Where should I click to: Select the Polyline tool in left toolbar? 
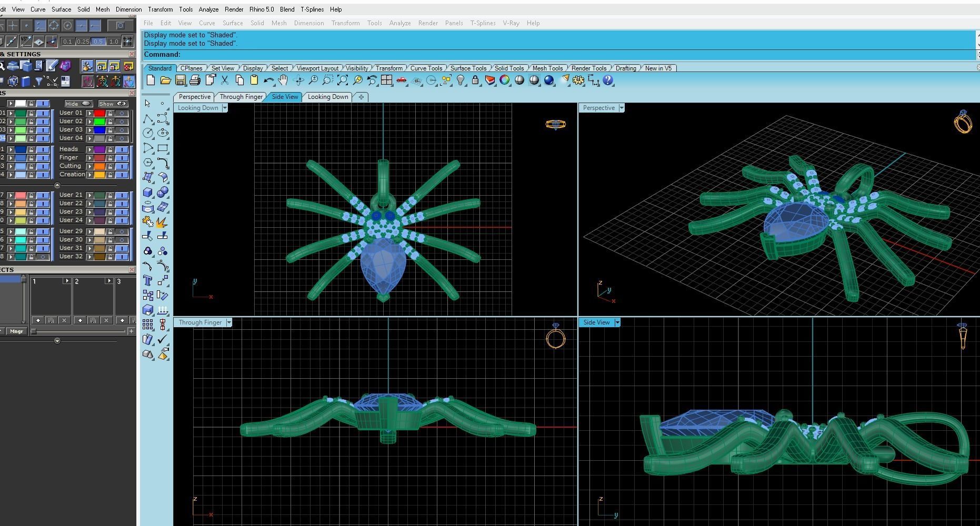tap(148, 118)
